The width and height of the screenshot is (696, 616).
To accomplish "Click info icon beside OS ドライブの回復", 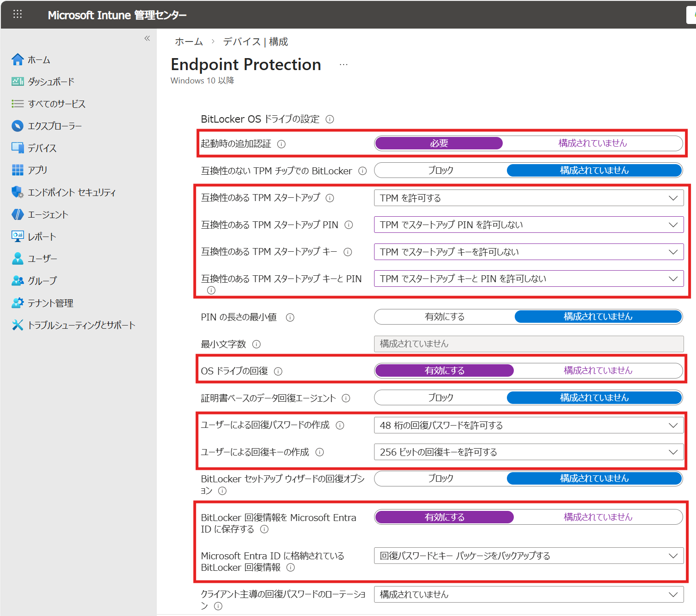I will [x=278, y=372].
